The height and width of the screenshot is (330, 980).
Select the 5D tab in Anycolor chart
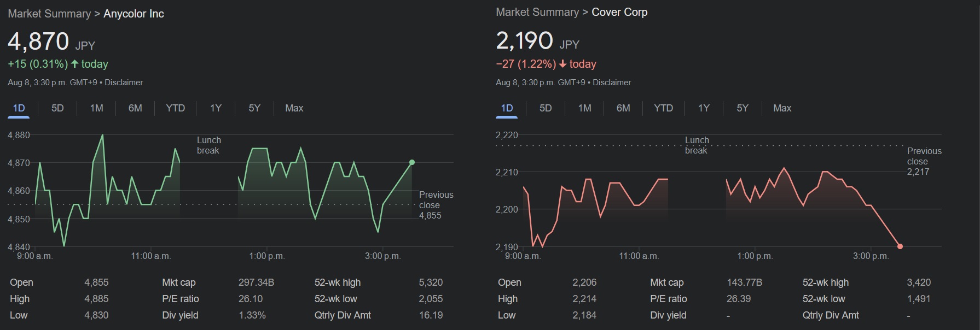pos(57,108)
